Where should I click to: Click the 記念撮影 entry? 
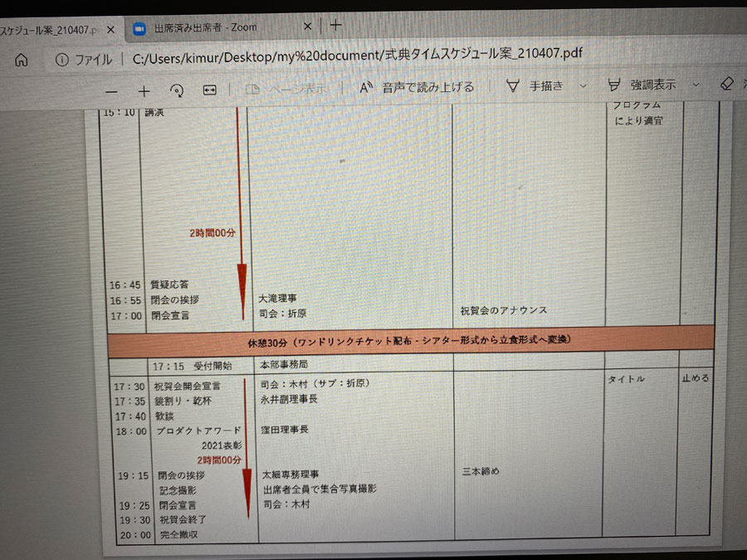click(178, 490)
